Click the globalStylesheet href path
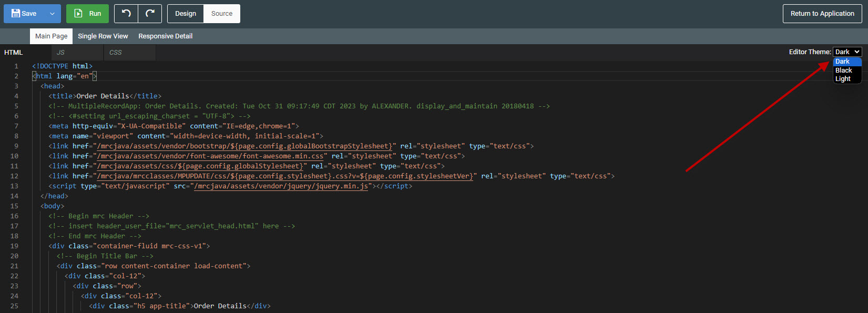 tap(200, 166)
